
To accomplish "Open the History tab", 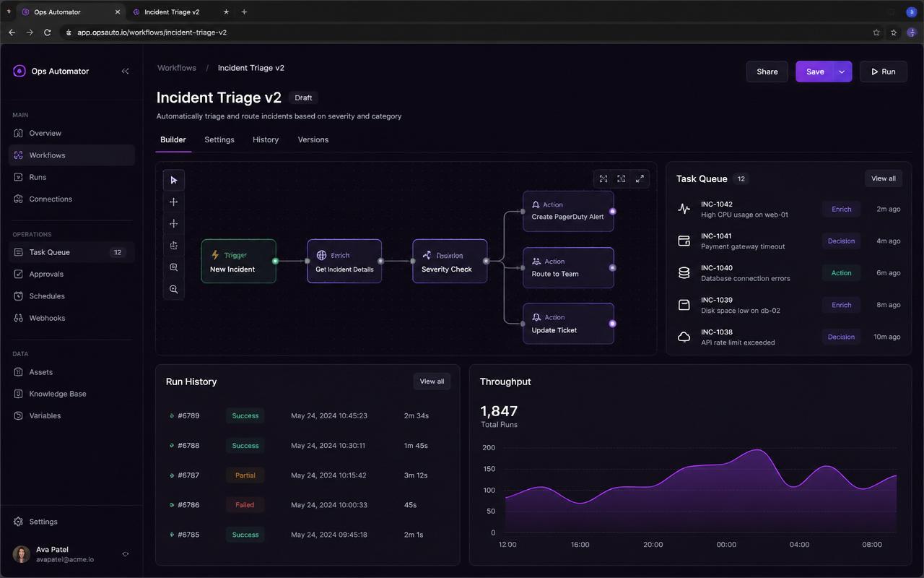I will 266,139.
